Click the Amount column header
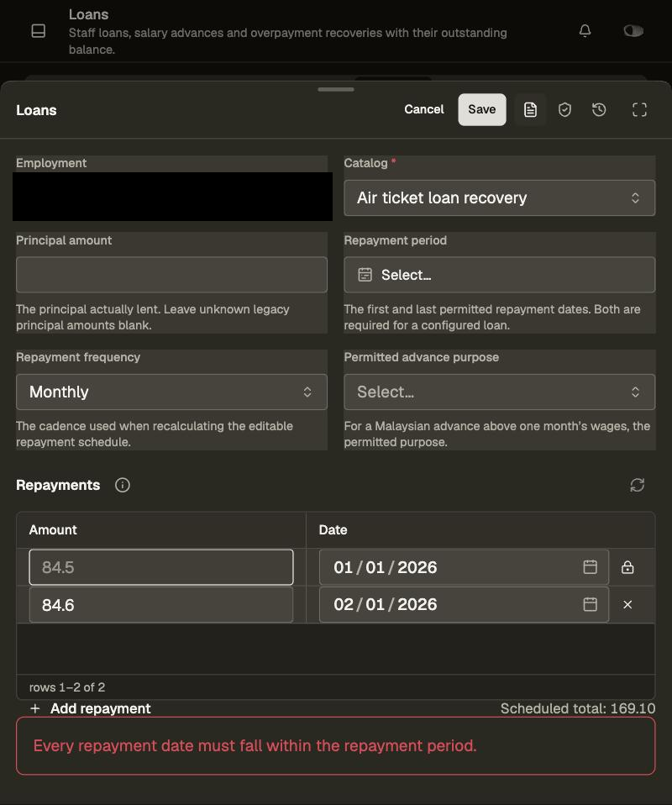Screen dimensions: 672x805 [160, 530]
